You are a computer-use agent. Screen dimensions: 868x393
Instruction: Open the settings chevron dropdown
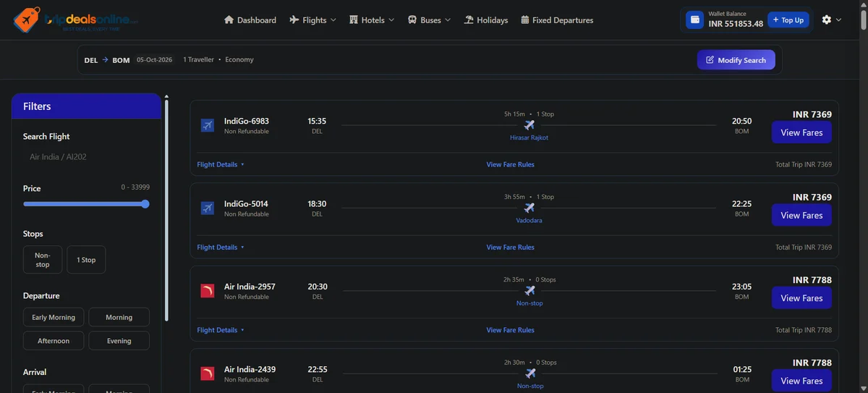tap(839, 20)
